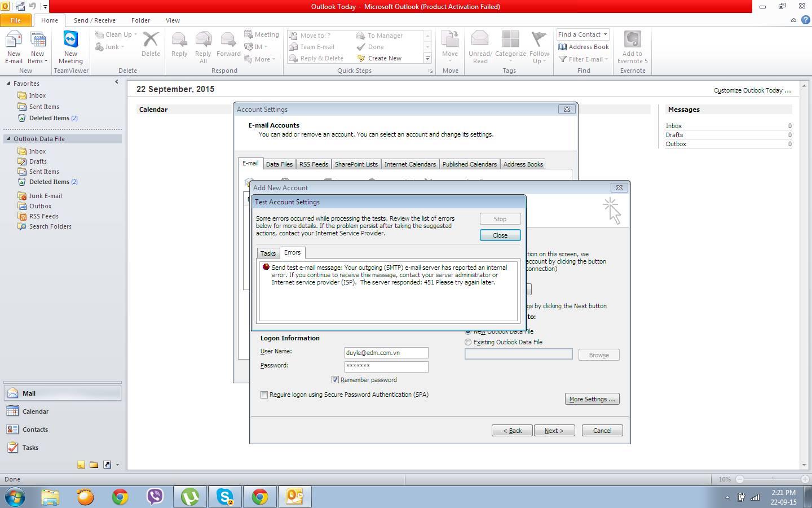
Task: Toggle Remember password checkbox
Action: pos(335,380)
